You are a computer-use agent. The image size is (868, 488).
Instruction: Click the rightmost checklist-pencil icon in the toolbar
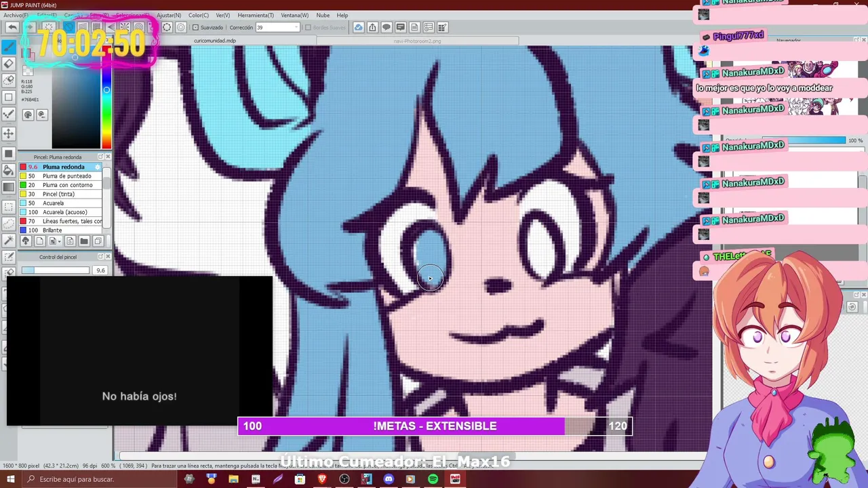(x=443, y=27)
